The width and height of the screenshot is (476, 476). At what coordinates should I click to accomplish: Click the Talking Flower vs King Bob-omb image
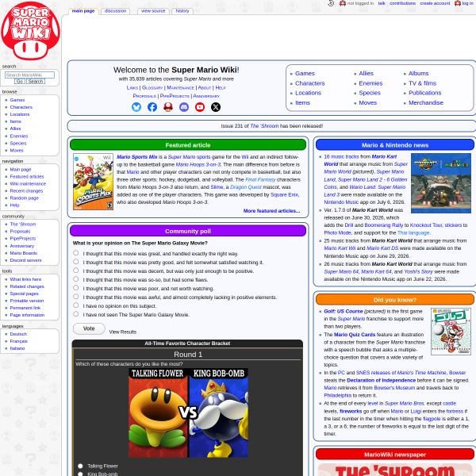click(x=188, y=413)
